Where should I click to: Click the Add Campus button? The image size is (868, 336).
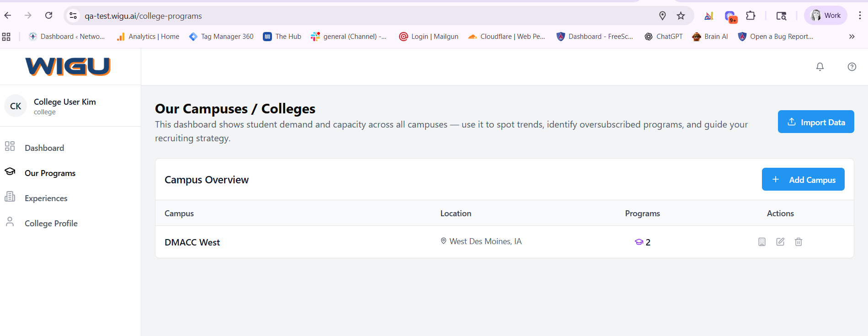pos(803,180)
